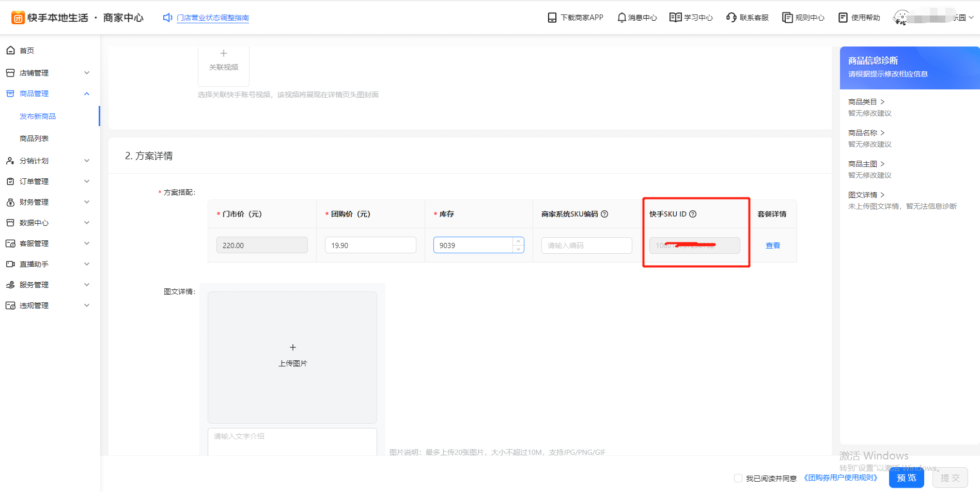Decrease stock with the down stepper arrow

518,249
